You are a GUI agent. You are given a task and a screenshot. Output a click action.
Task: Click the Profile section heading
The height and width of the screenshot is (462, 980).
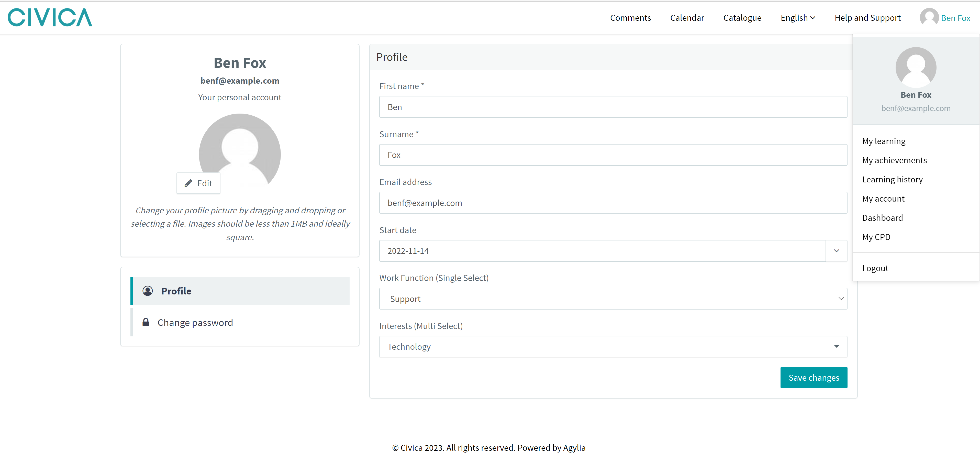(x=392, y=57)
